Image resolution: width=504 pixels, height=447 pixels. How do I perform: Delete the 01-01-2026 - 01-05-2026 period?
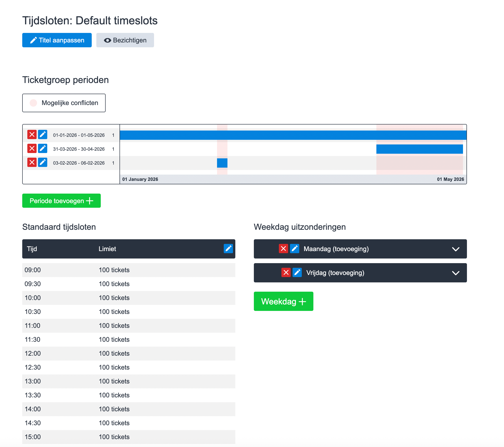(x=32, y=135)
